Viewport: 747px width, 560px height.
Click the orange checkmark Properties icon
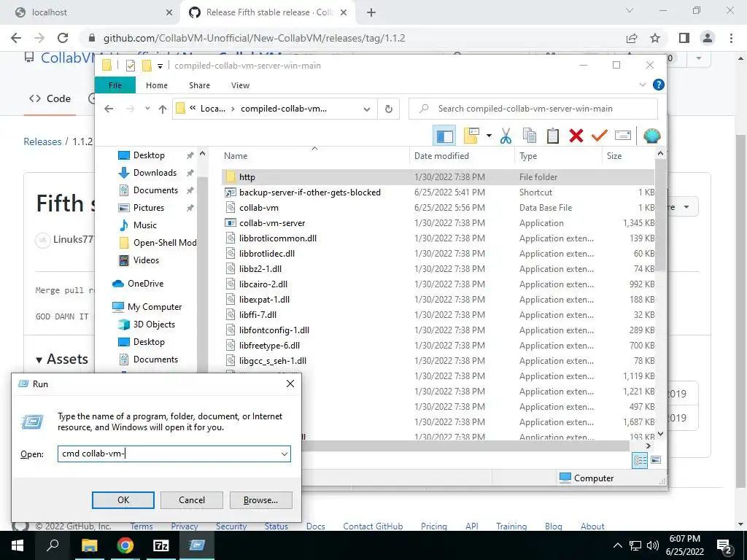click(x=600, y=136)
